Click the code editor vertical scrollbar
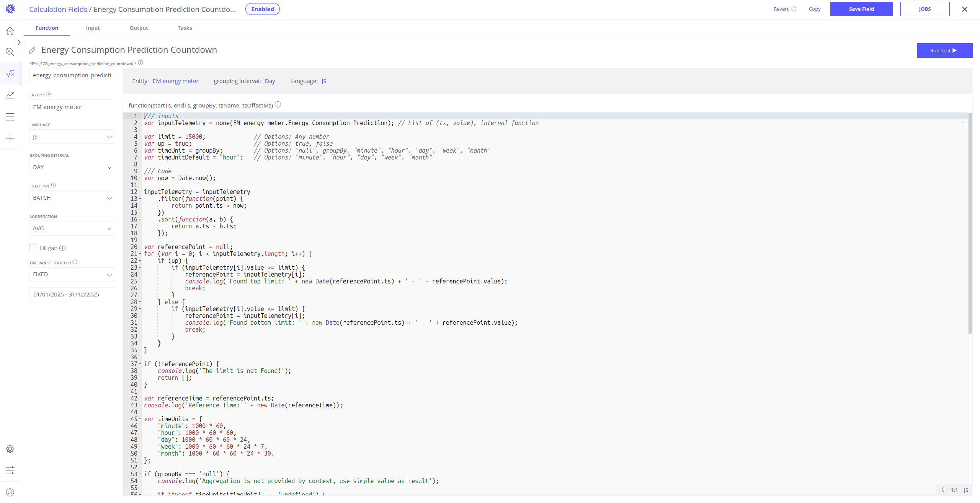Viewport: 980px width, 503px height. [x=970, y=222]
